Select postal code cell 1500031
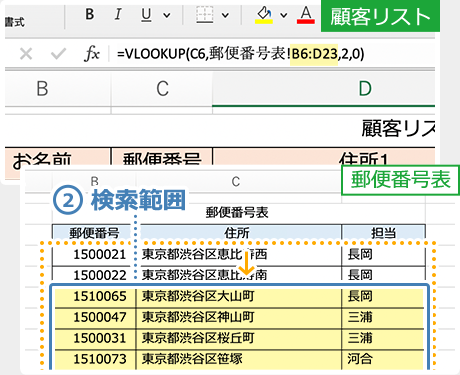 [95, 338]
